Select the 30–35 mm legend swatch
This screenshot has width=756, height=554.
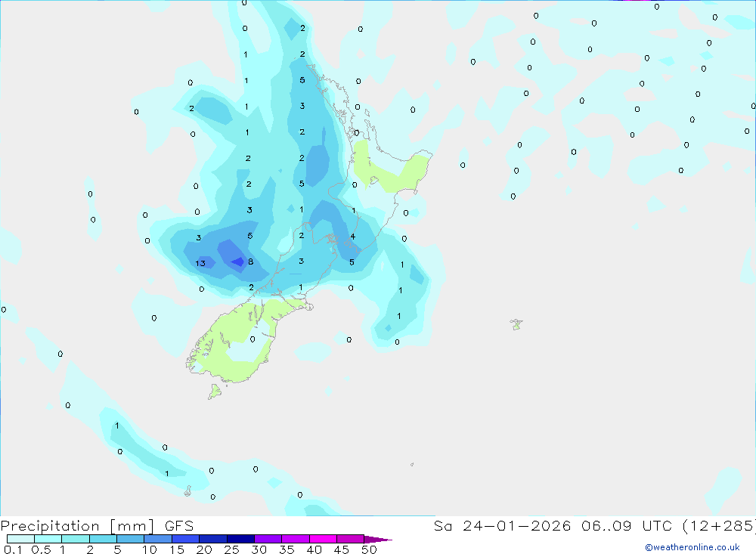pos(268,539)
